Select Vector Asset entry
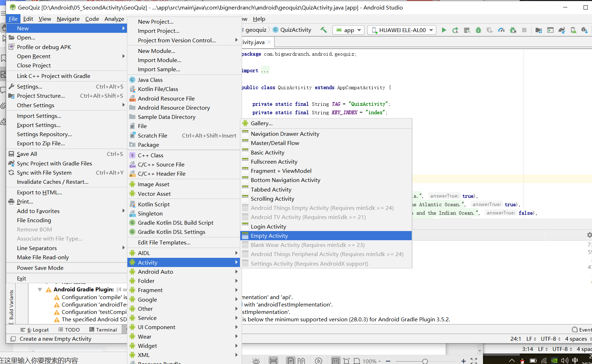The height and width of the screenshot is (364, 592). (183, 194)
